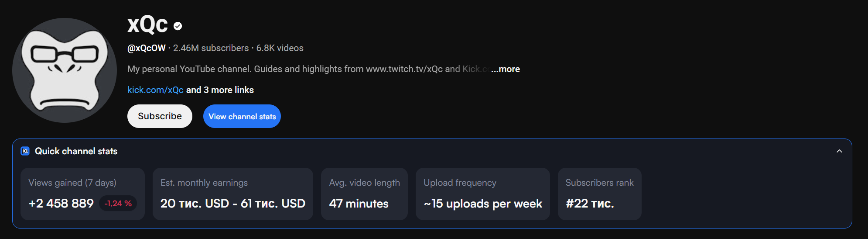The image size is (868, 239).
Task: Open View channel stats
Action: pos(242,117)
